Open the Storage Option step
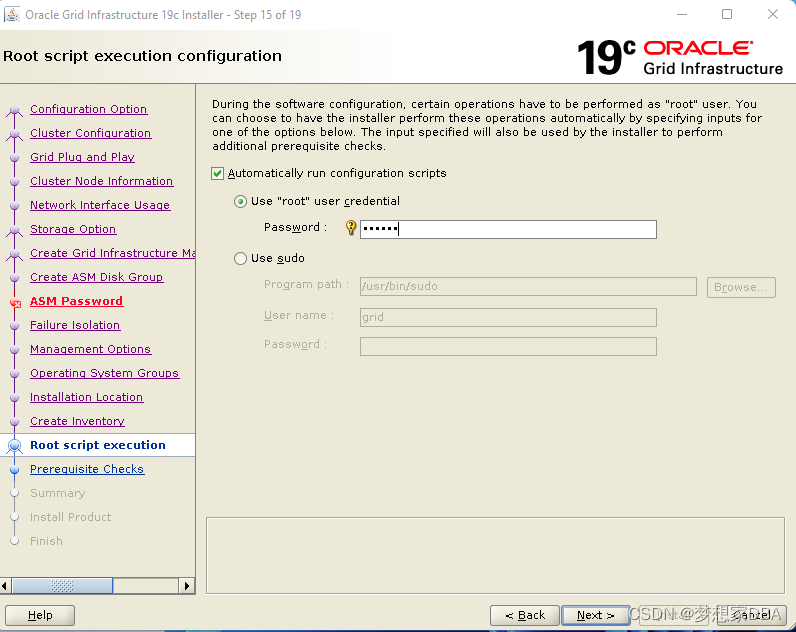The height and width of the screenshot is (632, 796). coord(73,229)
